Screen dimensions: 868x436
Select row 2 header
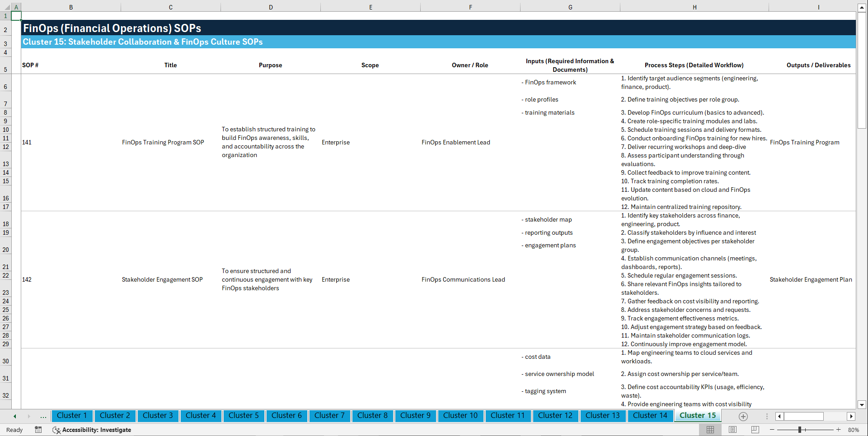pos(5,28)
